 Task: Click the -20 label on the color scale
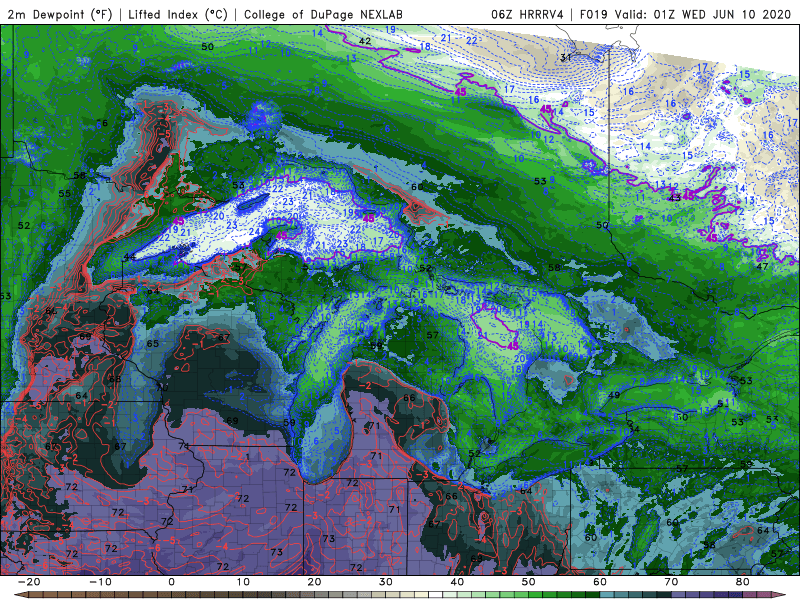(29, 582)
